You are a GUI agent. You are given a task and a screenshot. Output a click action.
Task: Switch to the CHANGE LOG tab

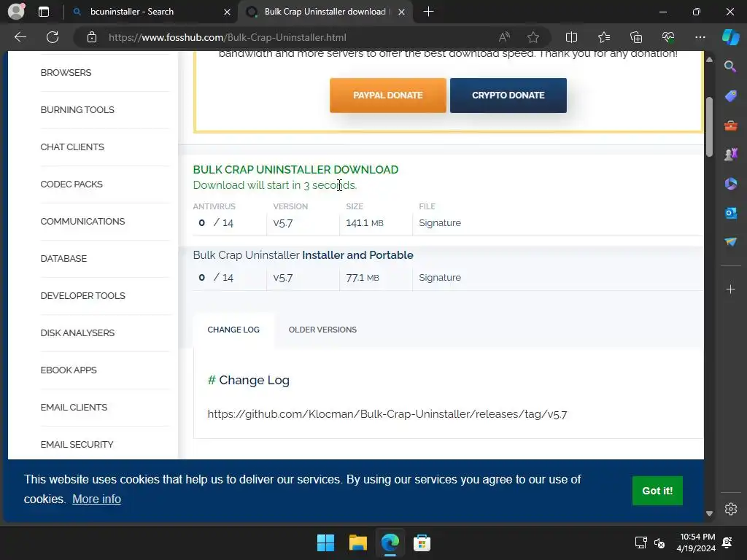point(233,330)
